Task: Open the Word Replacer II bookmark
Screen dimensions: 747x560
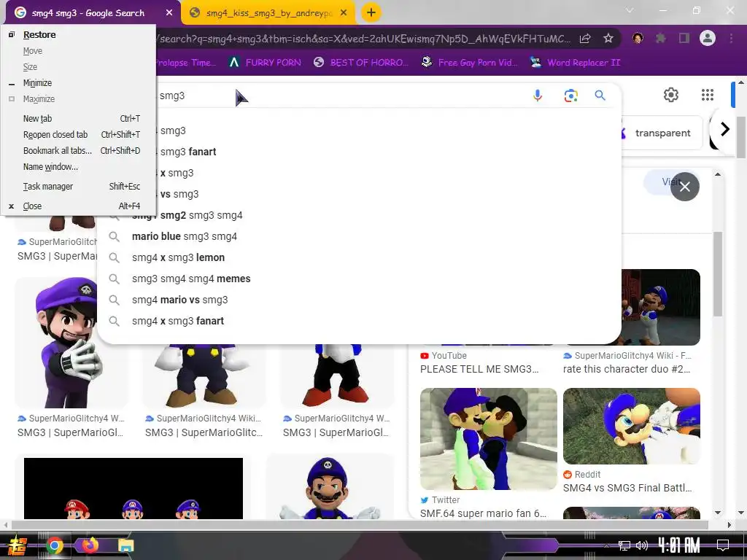Action: coord(575,63)
